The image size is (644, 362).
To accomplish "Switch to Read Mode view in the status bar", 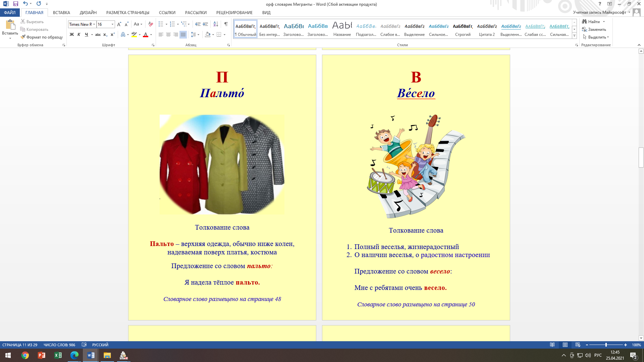I will click(552, 345).
